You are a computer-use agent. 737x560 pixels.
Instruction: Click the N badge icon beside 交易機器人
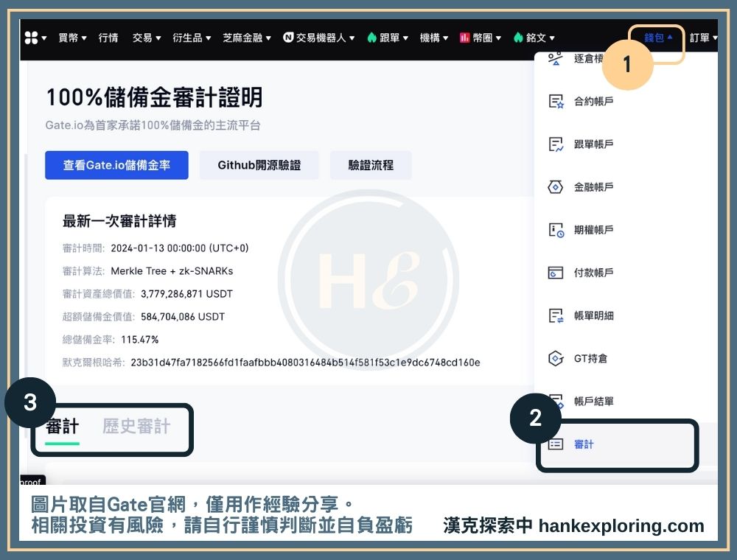click(288, 37)
